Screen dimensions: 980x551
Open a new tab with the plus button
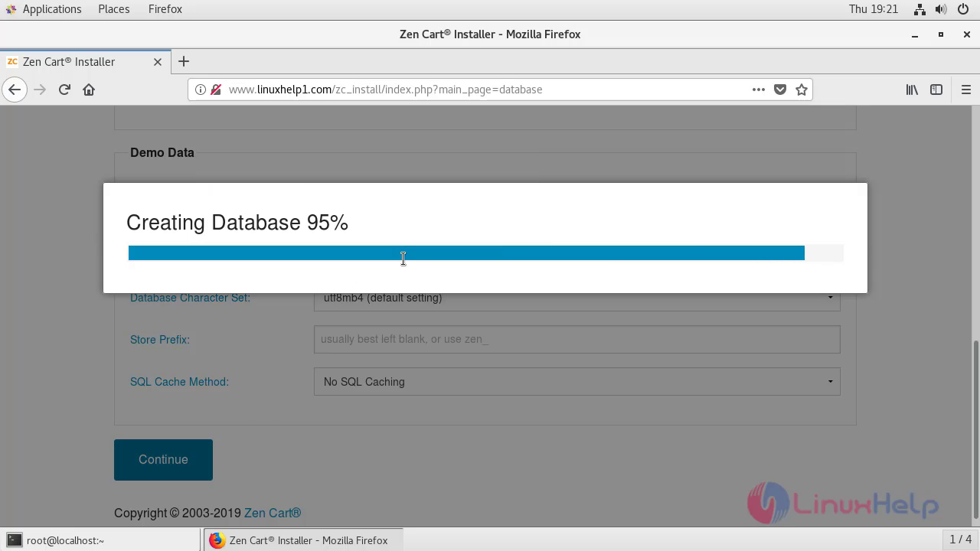pyautogui.click(x=183, y=61)
